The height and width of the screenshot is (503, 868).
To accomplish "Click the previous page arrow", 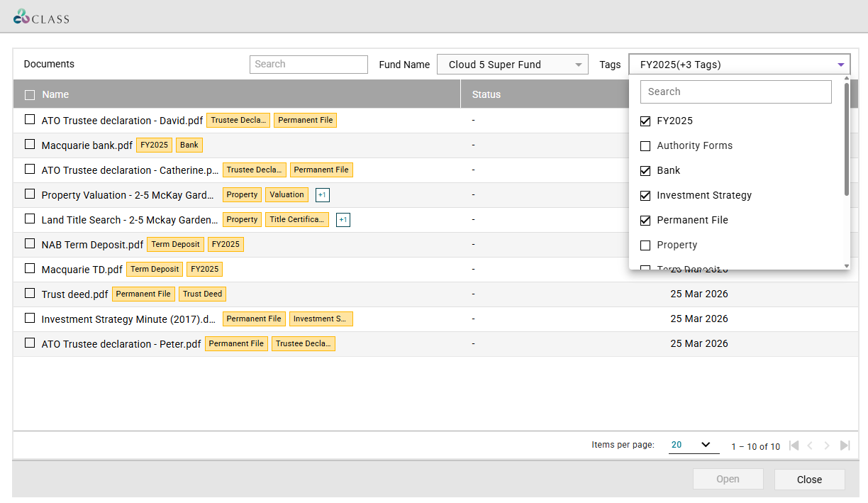I will tap(810, 446).
